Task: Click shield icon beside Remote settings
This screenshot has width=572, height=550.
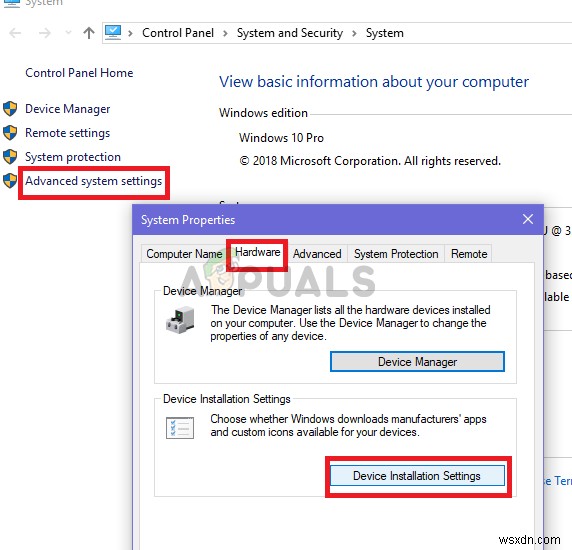Action: click(x=10, y=133)
